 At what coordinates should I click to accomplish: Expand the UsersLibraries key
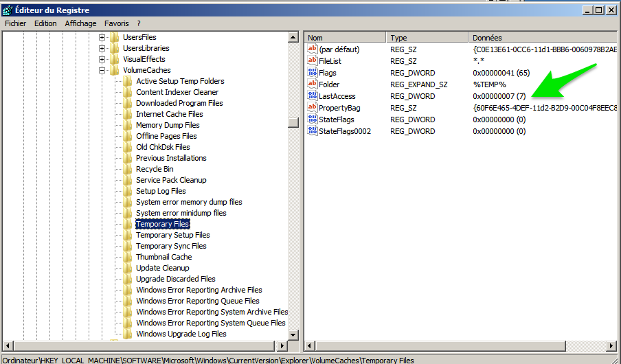click(x=102, y=48)
